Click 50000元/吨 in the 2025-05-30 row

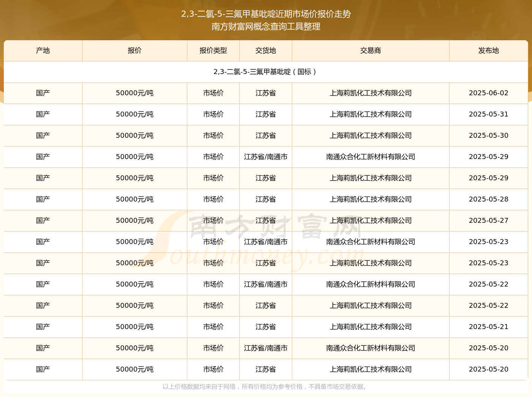(135, 135)
